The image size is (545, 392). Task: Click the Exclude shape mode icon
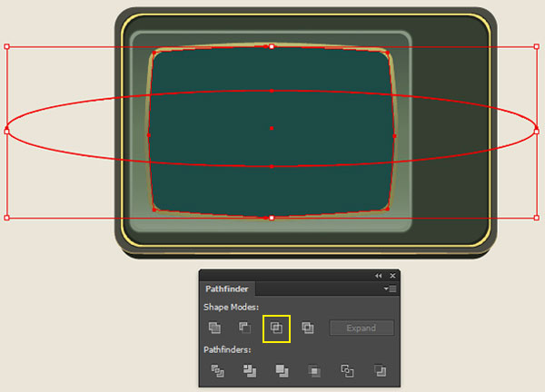point(308,328)
